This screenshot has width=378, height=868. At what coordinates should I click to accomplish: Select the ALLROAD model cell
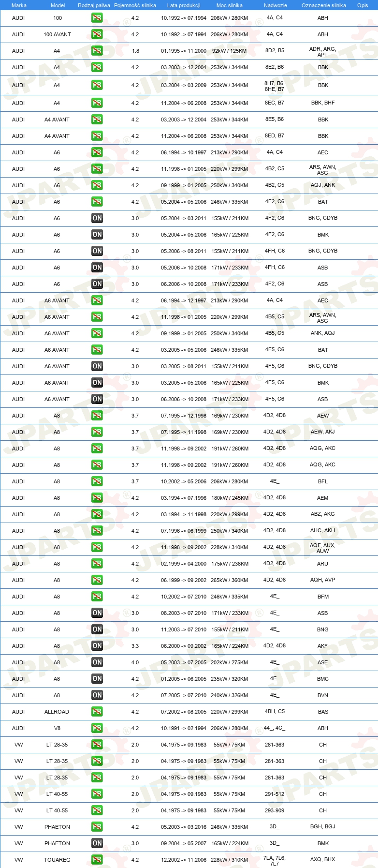tap(57, 712)
